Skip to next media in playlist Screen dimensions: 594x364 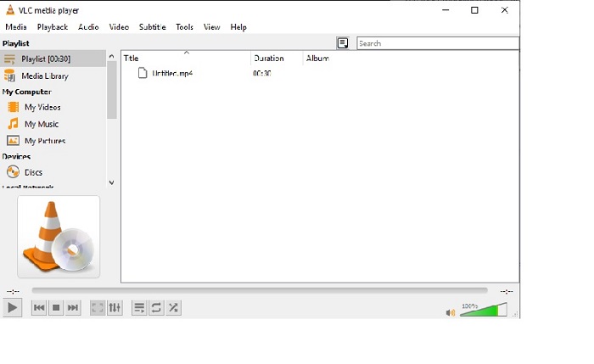tap(73, 307)
